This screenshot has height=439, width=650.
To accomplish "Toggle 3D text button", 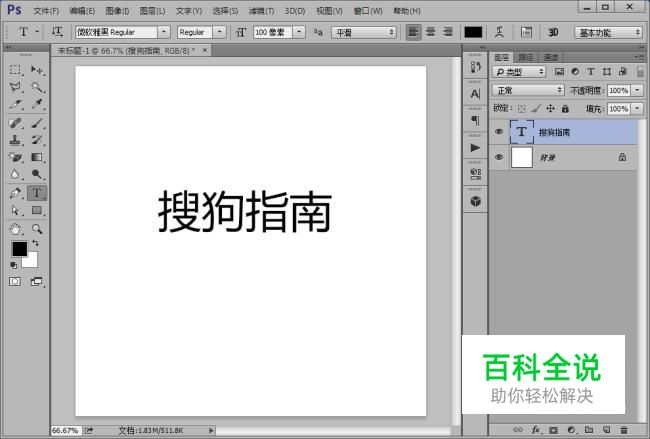I will tap(553, 32).
